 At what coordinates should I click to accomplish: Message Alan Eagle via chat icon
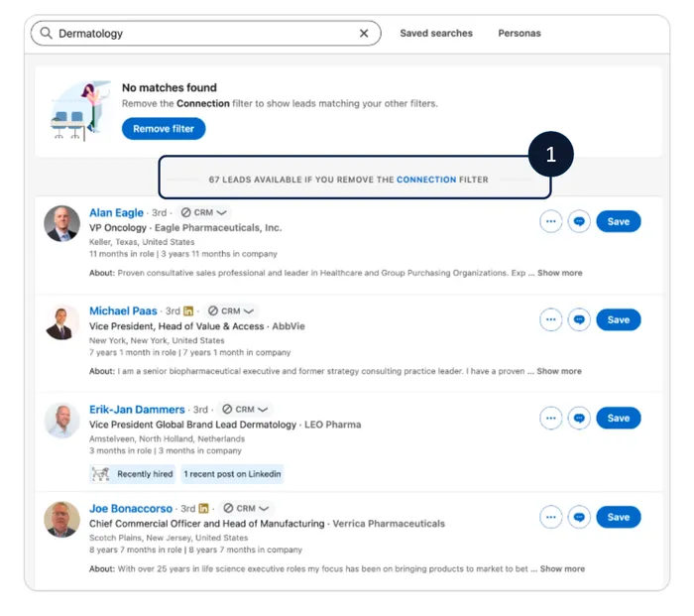tap(579, 221)
